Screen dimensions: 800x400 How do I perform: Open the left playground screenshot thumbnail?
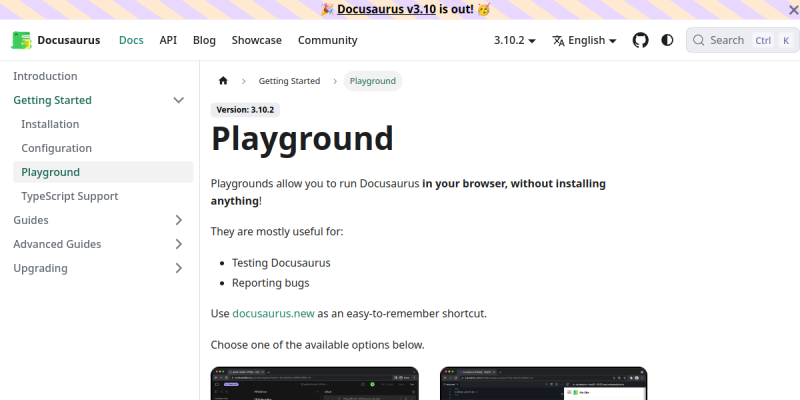[x=315, y=383]
